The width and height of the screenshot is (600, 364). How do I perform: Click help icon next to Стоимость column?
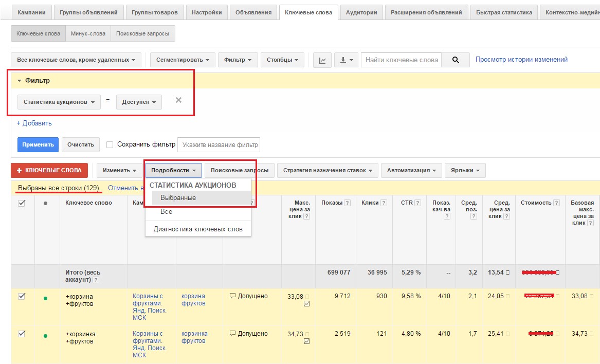click(557, 203)
